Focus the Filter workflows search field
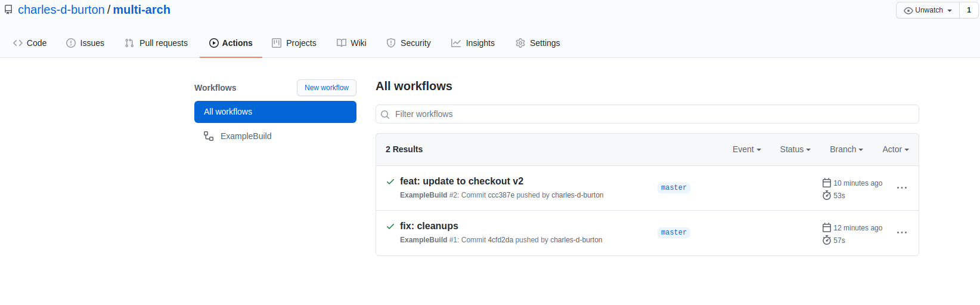 [650, 114]
